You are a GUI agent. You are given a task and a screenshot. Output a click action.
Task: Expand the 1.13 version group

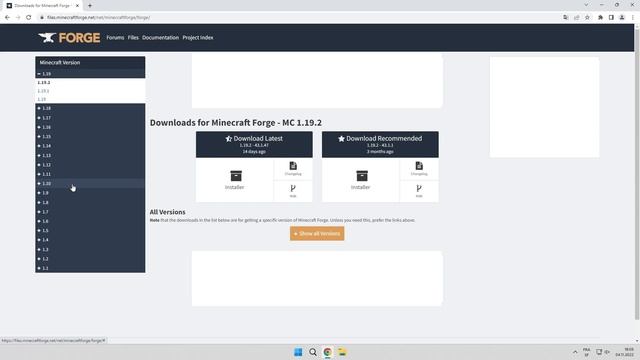(x=90, y=156)
